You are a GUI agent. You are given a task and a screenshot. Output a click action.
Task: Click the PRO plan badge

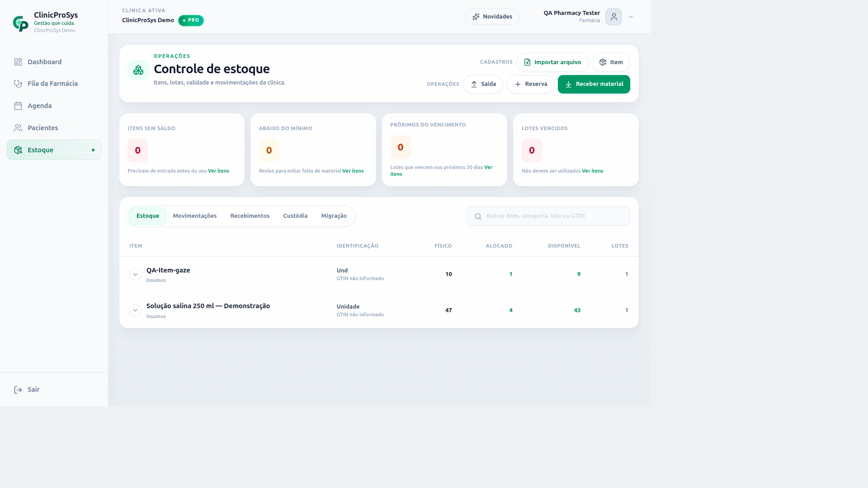[191, 20]
